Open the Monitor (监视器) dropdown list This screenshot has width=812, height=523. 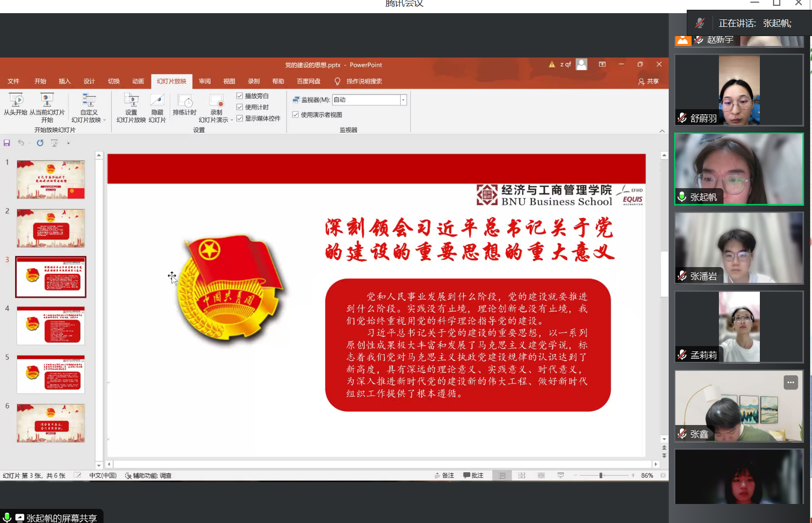coord(403,100)
